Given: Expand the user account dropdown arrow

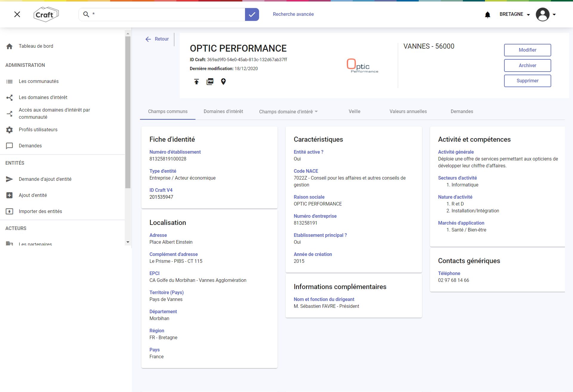Looking at the screenshot, I should pyautogui.click(x=554, y=14).
